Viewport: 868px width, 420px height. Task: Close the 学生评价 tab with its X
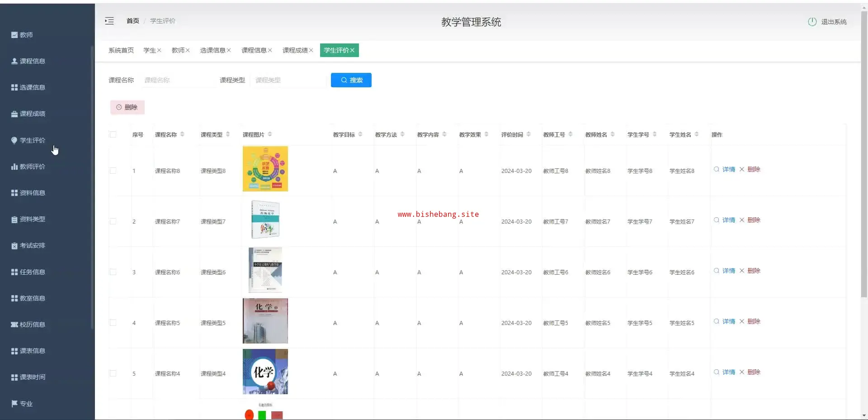[352, 50]
